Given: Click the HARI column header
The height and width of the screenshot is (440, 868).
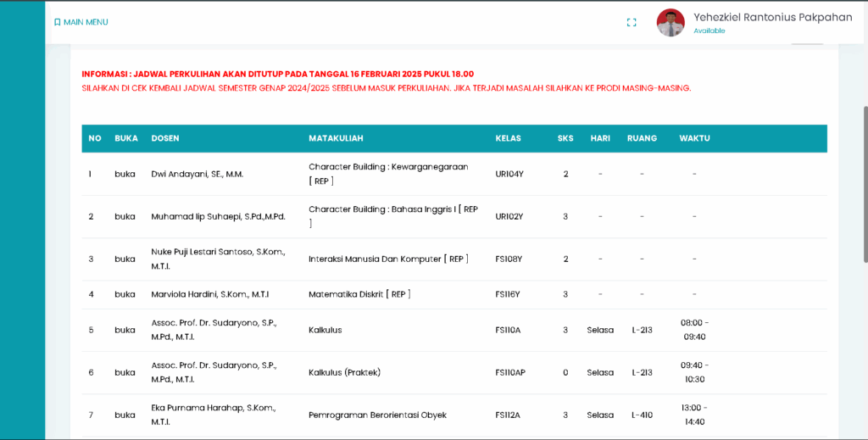Looking at the screenshot, I should tap(600, 138).
